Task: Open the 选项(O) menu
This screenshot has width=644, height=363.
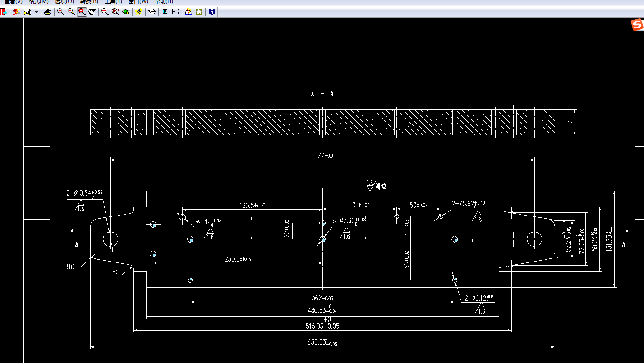Action: (x=64, y=2)
